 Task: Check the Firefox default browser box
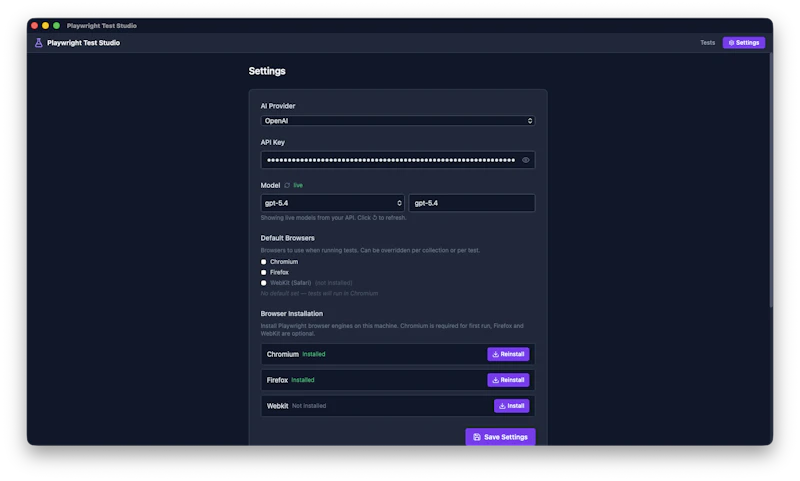(264, 272)
